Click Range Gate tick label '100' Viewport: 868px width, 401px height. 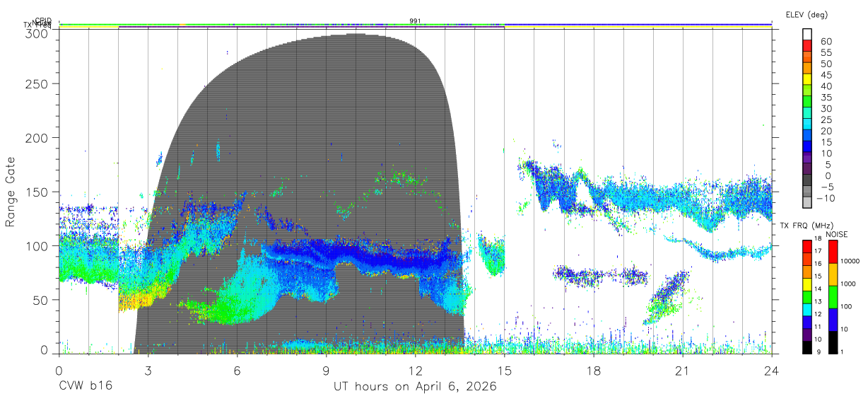[x=37, y=245]
